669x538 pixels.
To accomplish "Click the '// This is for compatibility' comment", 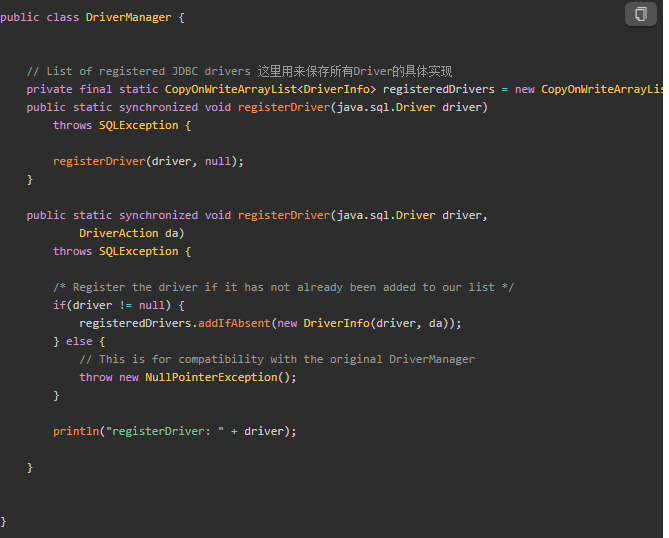I will tap(277, 359).
